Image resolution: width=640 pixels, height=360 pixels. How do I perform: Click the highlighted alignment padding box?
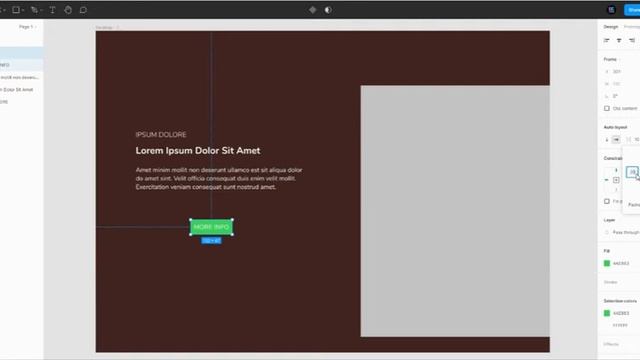632,172
